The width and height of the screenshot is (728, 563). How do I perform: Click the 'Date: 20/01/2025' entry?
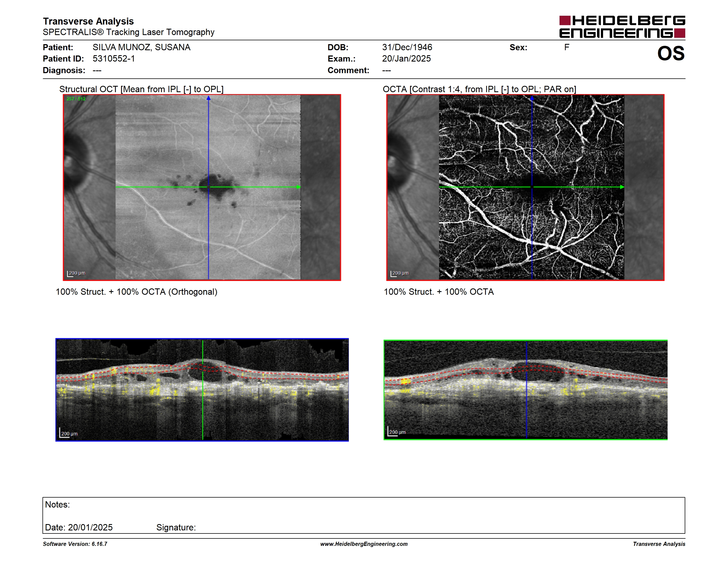[79, 528]
